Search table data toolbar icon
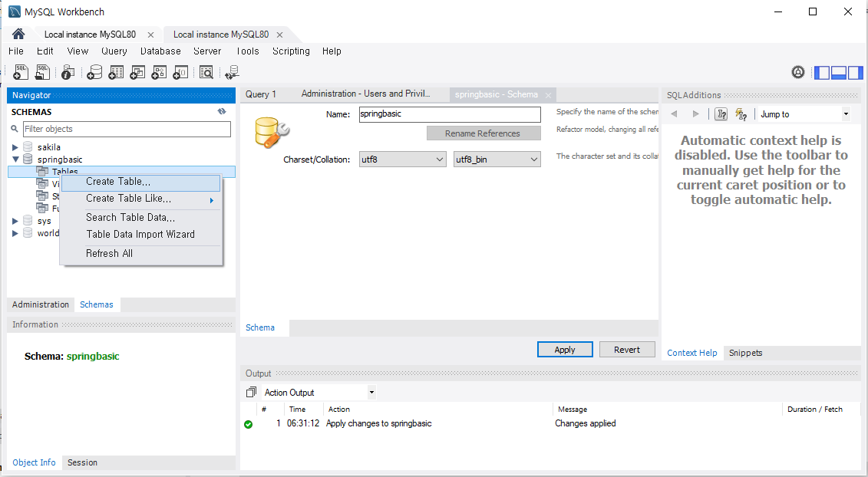Image resolution: width=868 pixels, height=477 pixels. 206,72
